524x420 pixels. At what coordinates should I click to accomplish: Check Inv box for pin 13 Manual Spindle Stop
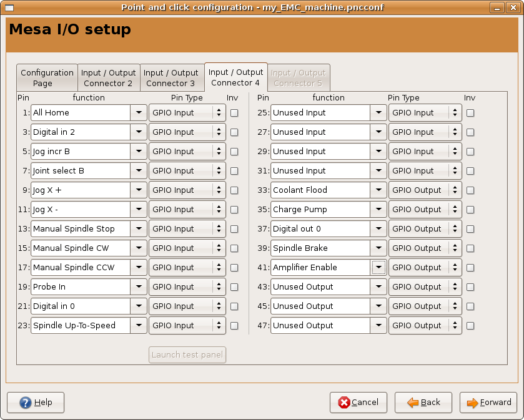[234, 229]
